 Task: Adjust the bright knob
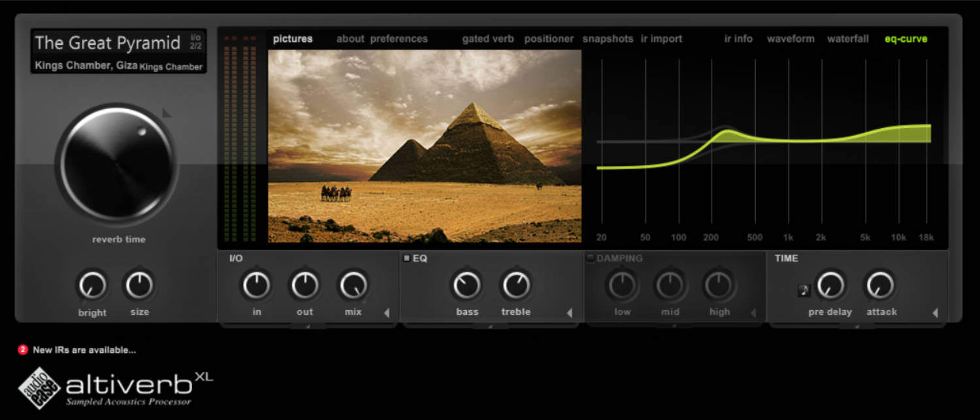(92, 285)
